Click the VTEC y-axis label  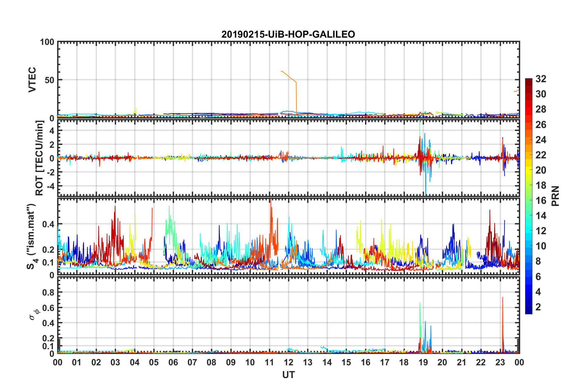[32, 80]
